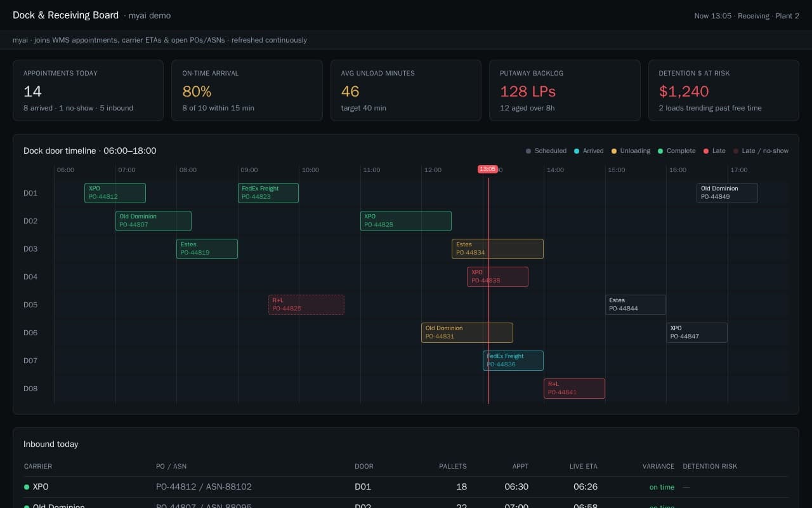Click the 13:05 current time marker

(488, 170)
